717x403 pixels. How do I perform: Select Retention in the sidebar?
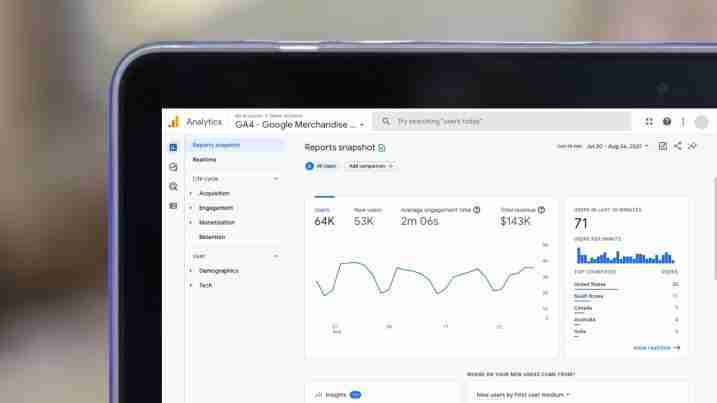point(212,237)
